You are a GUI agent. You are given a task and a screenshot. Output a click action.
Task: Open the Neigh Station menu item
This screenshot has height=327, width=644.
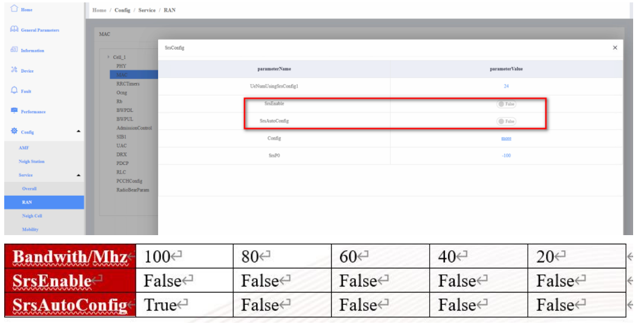point(31,161)
